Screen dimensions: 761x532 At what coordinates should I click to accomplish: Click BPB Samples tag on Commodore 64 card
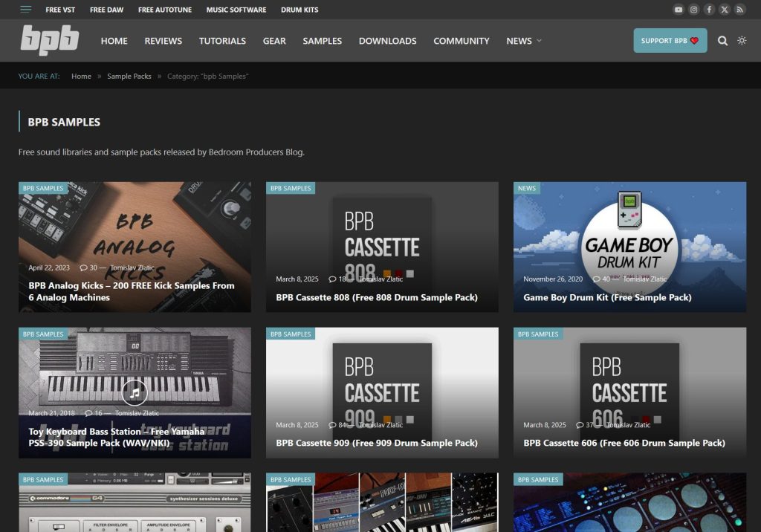click(43, 479)
